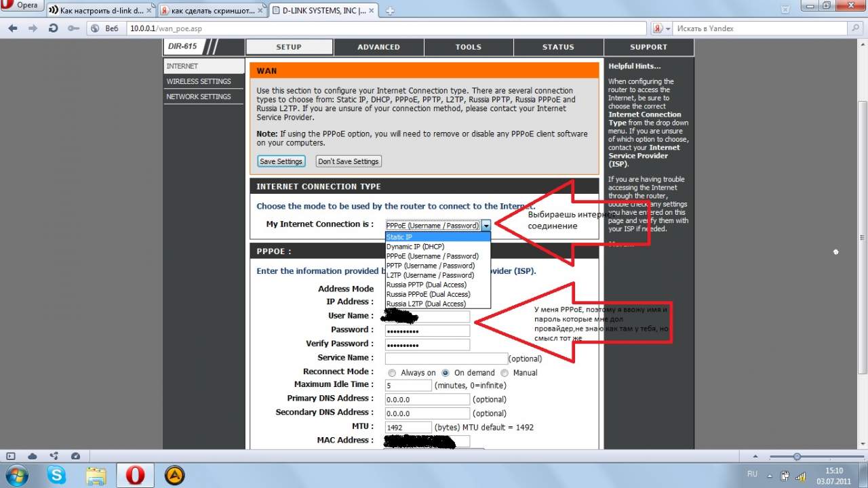
Task: Go forward with the browser forward arrow
Action: point(33,28)
